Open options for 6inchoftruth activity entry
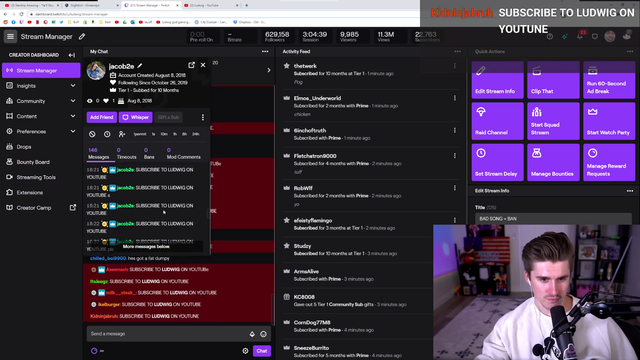Viewport: 640px width, 360px height. (455, 130)
